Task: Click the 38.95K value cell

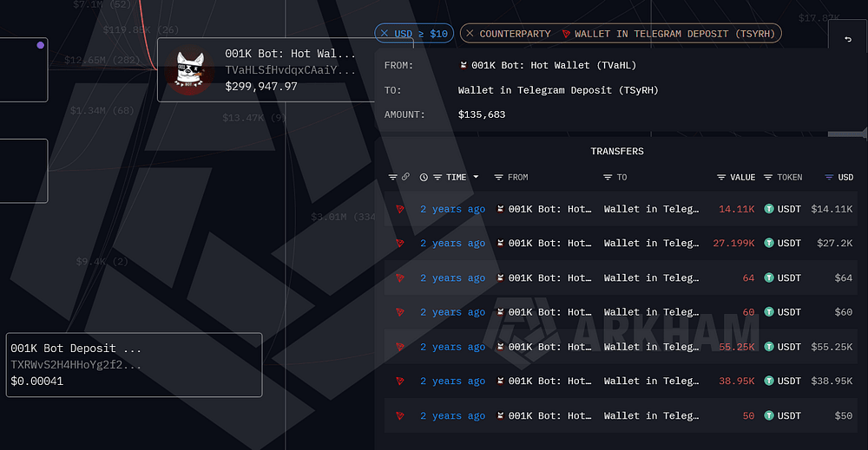Action: tap(736, 382)
